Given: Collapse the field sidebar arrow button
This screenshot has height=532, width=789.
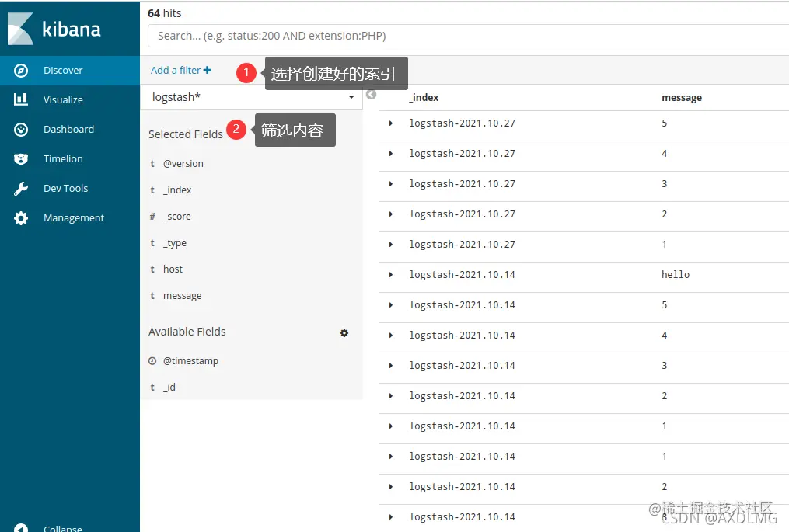Looking at the screenshot, I should (x=372, y=95).
